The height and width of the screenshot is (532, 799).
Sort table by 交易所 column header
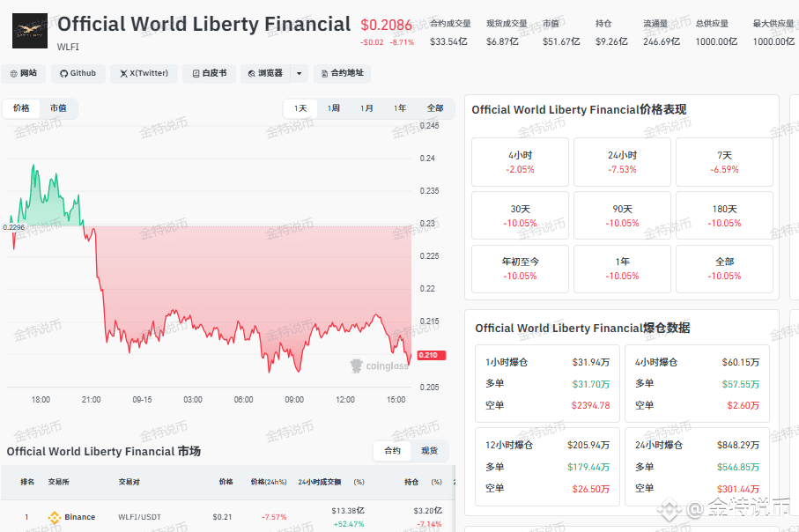tap(59, 482)
